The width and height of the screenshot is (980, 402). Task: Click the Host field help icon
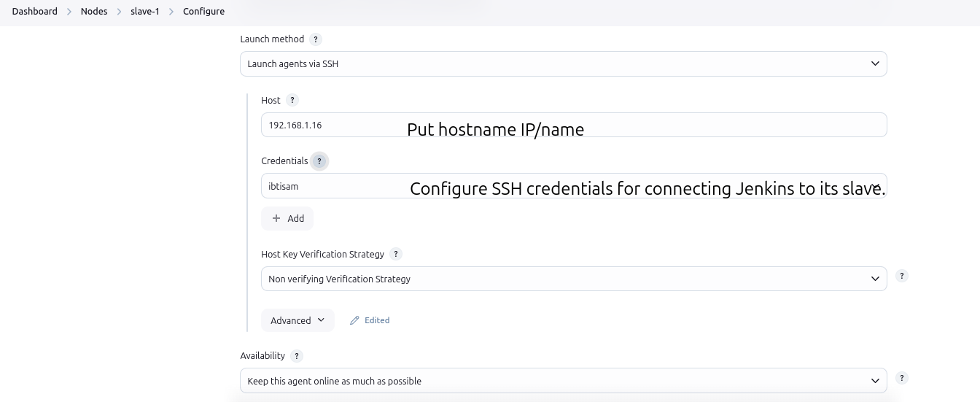pos(292,101)
